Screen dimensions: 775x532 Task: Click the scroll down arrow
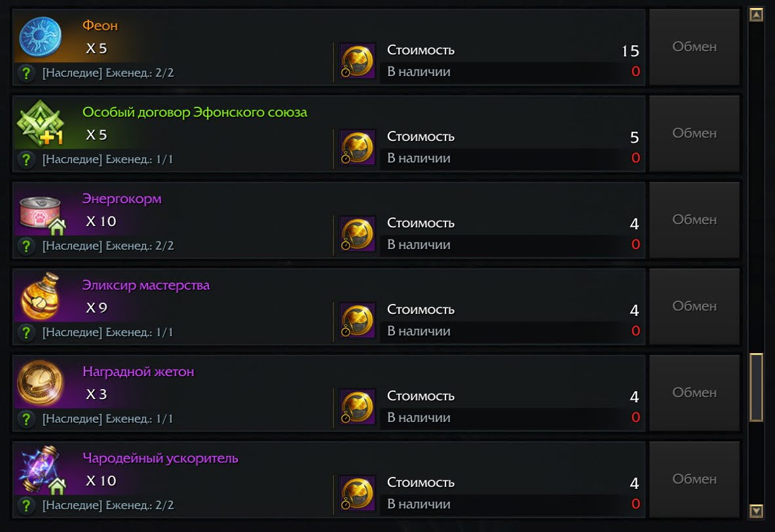pos(756,510)
